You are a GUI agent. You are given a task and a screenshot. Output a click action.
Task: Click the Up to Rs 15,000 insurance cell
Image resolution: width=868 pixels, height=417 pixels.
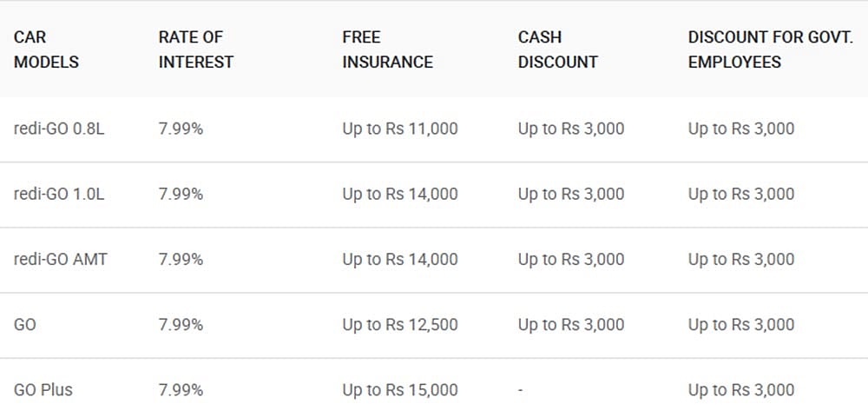400,390
